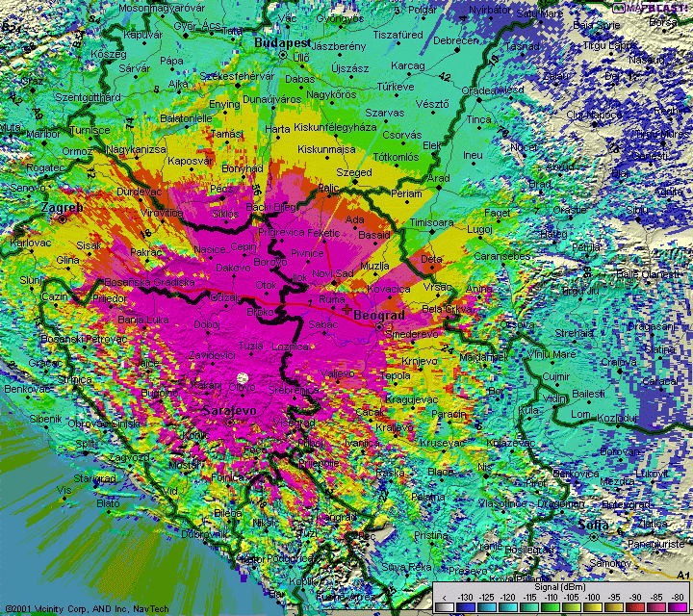Click the Sarajevo capital city marker

pyautogui.click(x=230, y=423)
